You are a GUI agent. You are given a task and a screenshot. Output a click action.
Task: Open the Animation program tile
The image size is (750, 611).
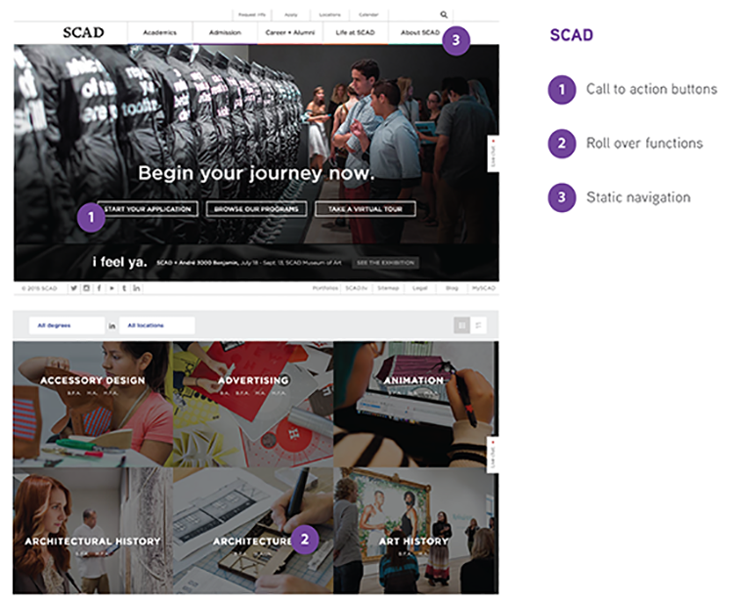[x=416, y=404]
